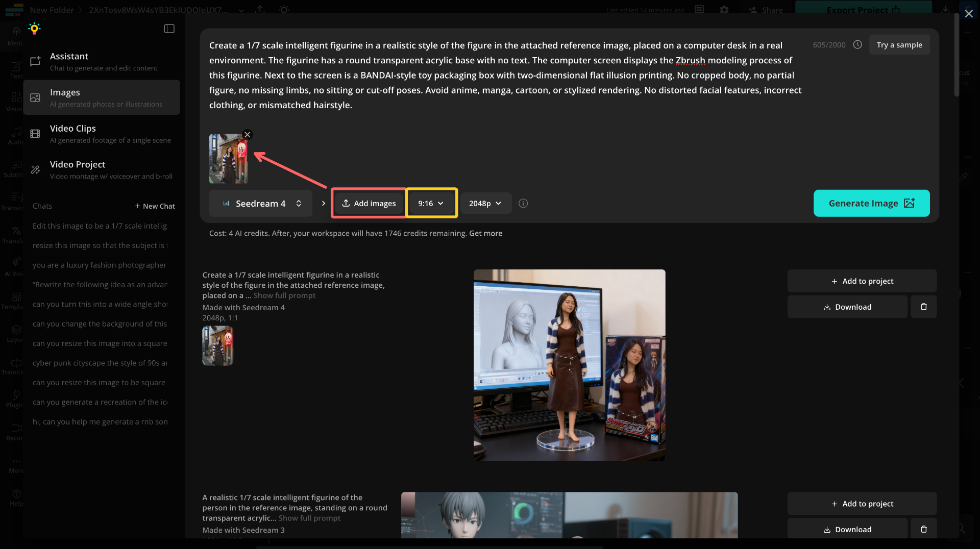This screenshot has width=980, height=549.
Task: Open the Media panel in the left sidebar
Action: coord(15,35)
